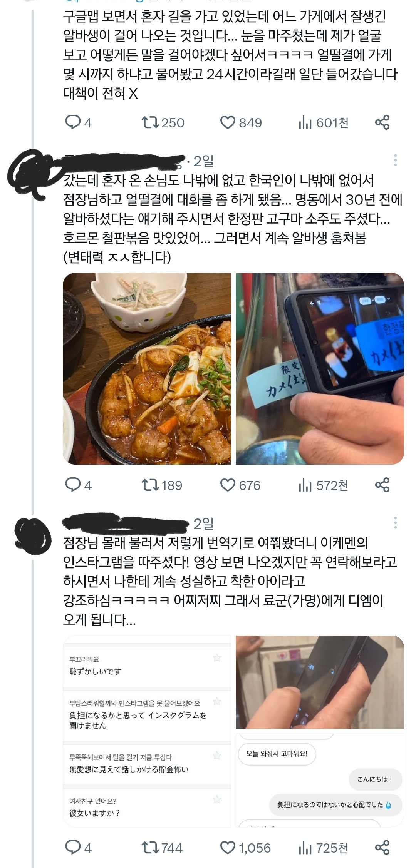Open more options on the Instagram DM tweet
Image resolution: width=416 pixels, height=868 pixels.
395,523
